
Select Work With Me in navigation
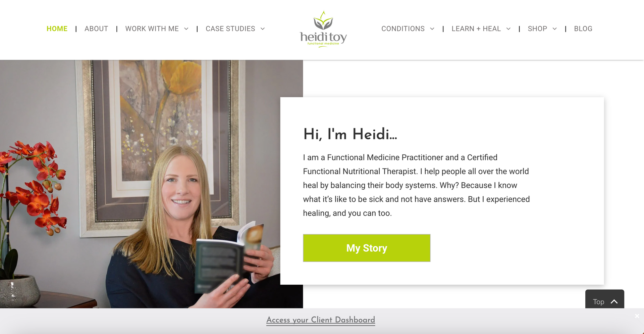point(152,29)
